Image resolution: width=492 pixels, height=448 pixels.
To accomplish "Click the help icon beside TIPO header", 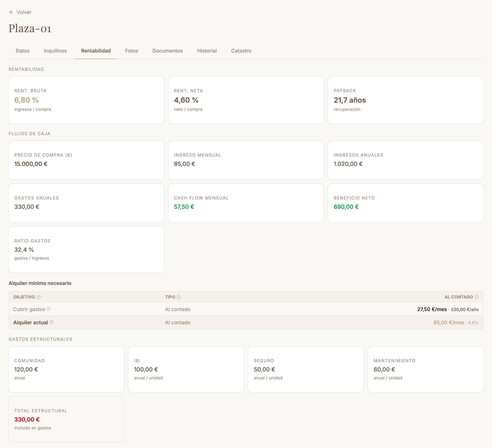I will point(179,297).
